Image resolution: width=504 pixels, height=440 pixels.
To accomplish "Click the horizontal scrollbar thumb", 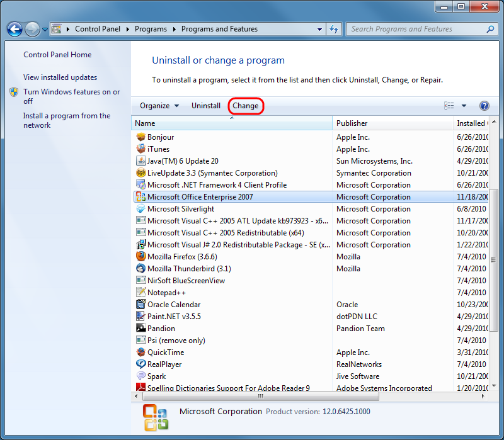I will click(x=261, y=397).
